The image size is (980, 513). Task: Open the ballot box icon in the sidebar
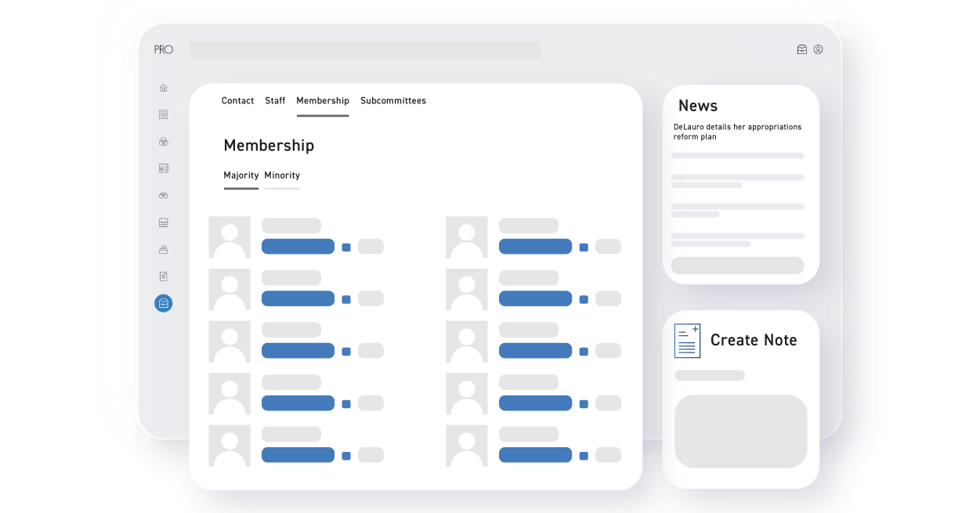point(163,248)
